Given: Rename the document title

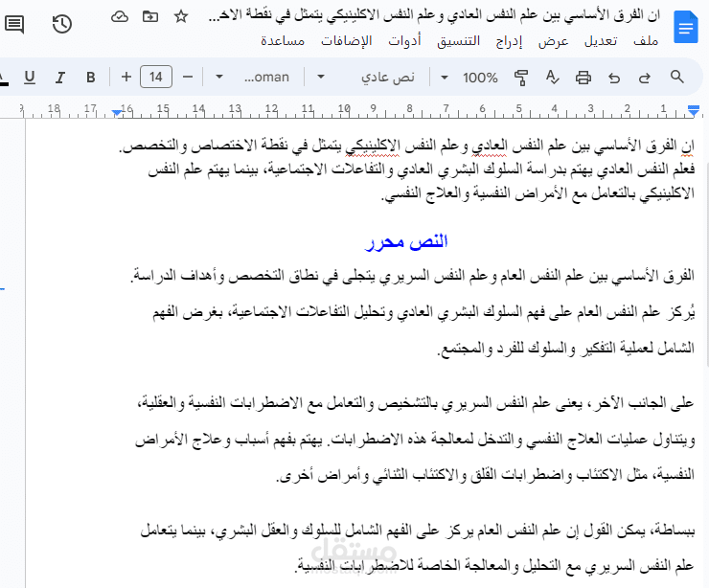Looking at the screenshot, I should pyautogui.click(x=435, y=16).
